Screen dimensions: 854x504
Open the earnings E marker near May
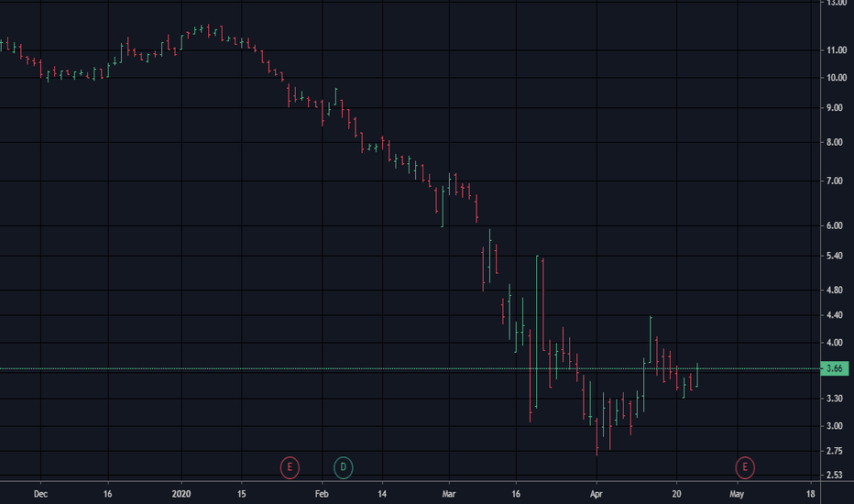(x=745, y=467)
